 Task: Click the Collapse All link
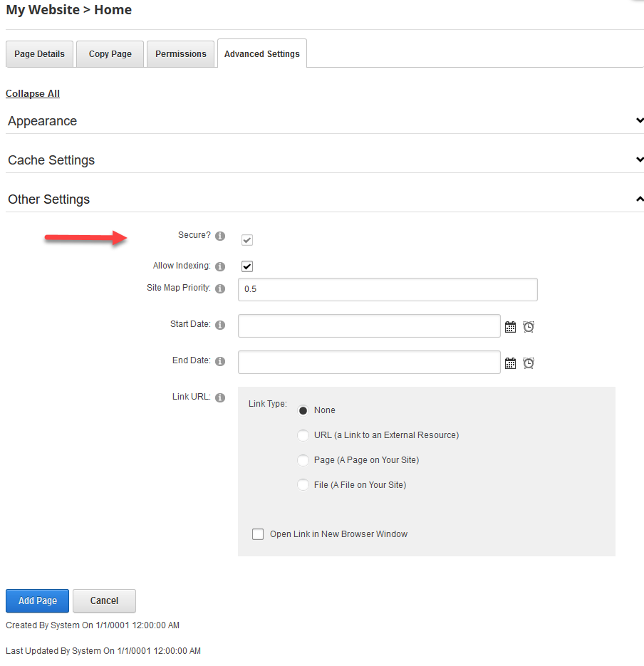click(x=32, y=93)
